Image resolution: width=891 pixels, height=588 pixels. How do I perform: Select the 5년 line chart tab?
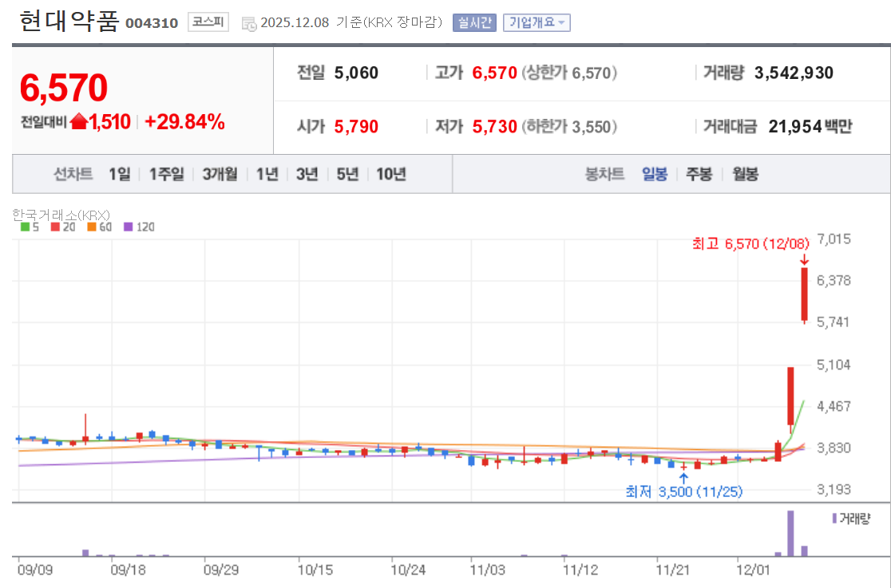pos(347,174)
